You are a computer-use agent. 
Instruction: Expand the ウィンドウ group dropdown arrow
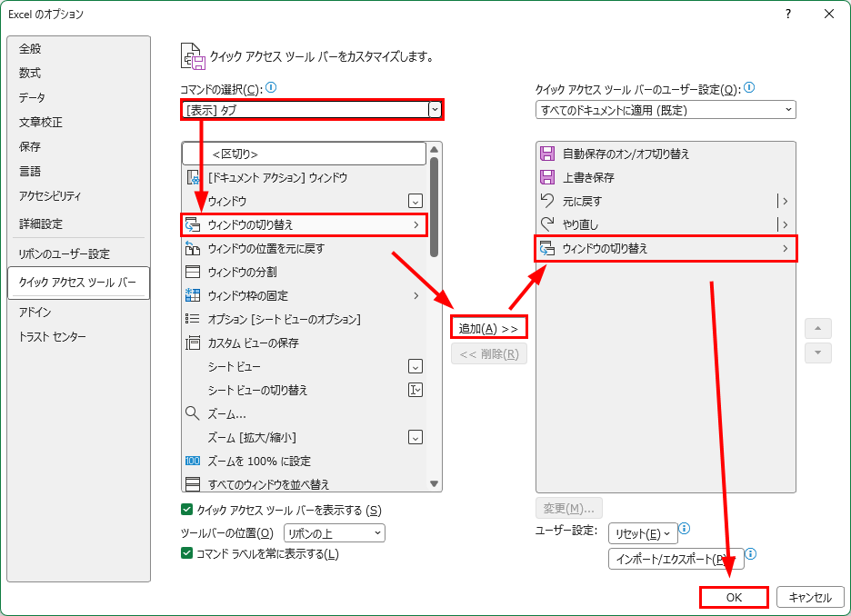point(415,201)
